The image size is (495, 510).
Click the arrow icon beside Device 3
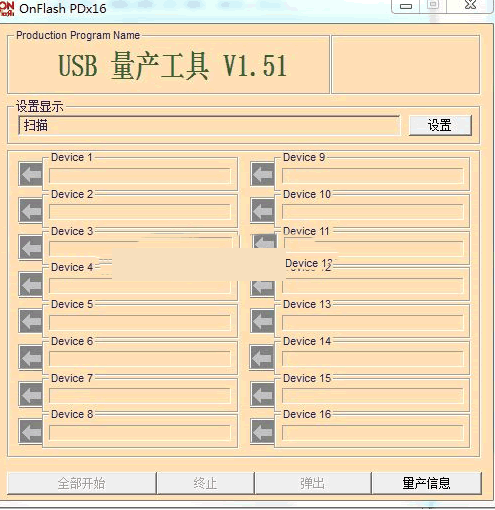(x=31, y=248)
